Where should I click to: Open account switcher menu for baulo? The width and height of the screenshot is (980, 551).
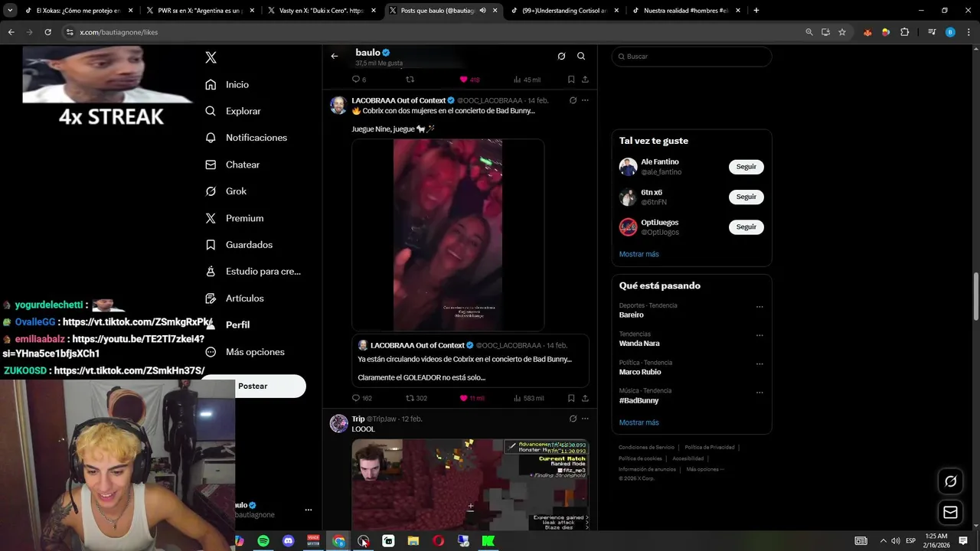(308, 510)
